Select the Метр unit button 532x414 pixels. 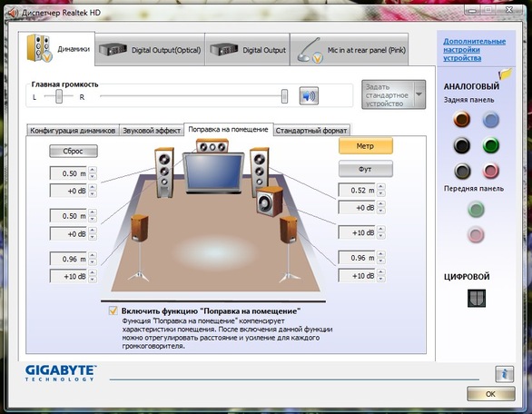tap(366, 146)
